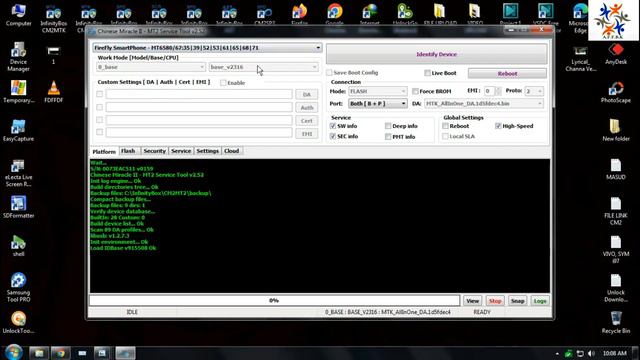Open the Microsoft Edge desktop shortcut
Screen dimensions: 640x360
pos(580,18)
